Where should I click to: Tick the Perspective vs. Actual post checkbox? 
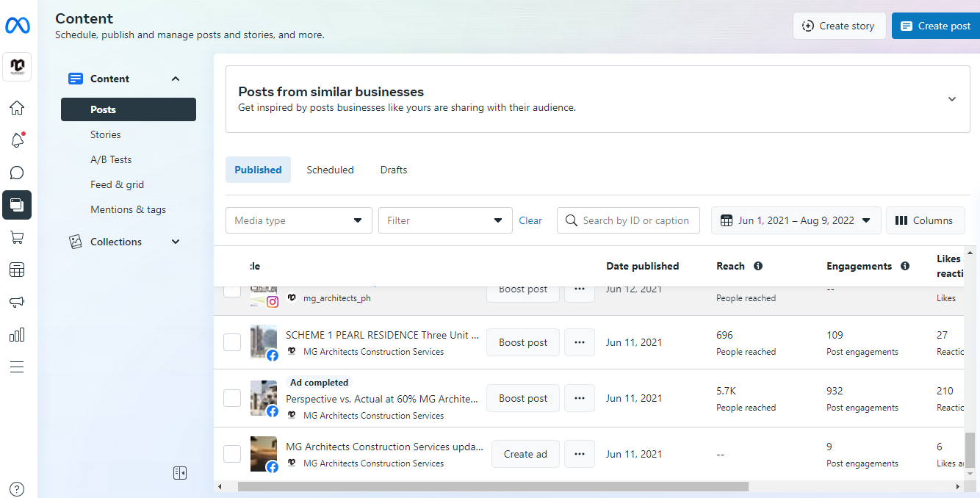click(x=232, y=398)
